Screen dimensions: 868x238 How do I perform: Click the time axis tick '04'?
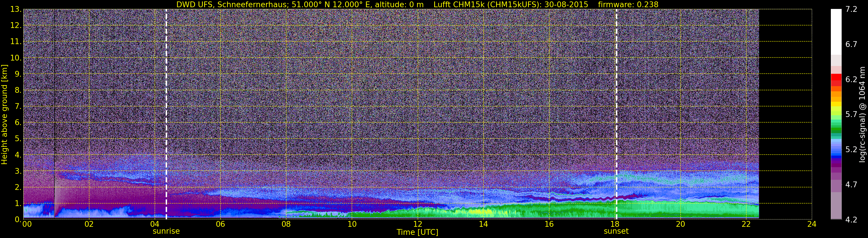(154, 224)
